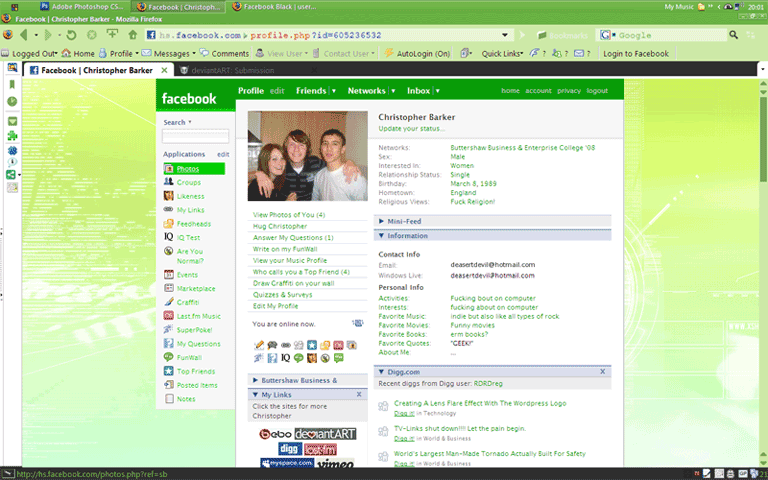Close the My Links box with X
Image resolution: width=768 pixels, height=480 pixels.
[x=359, y=394]
